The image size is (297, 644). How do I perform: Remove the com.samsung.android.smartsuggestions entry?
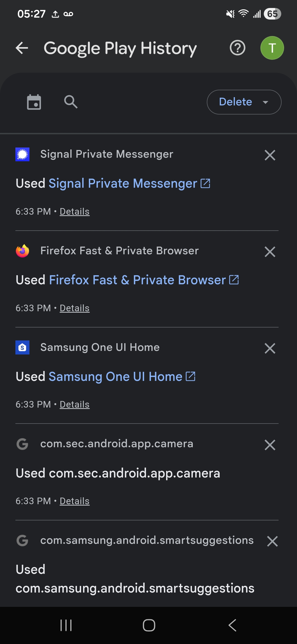(272, 541)
